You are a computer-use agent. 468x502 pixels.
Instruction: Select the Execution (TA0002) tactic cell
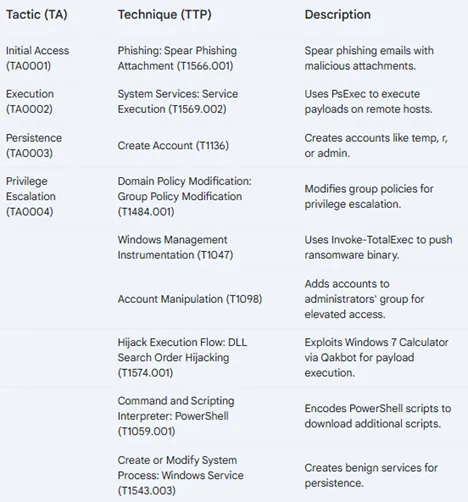(x=30, y=102)
